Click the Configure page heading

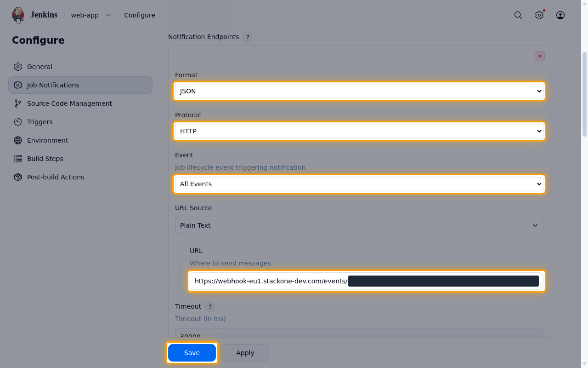pyautogui.click(x=38, y=40)
